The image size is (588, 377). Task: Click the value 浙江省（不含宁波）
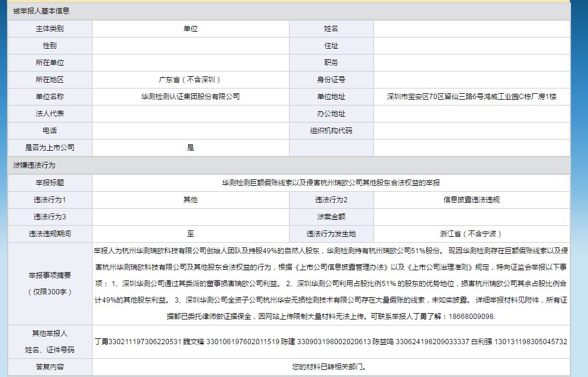point(472,234)
